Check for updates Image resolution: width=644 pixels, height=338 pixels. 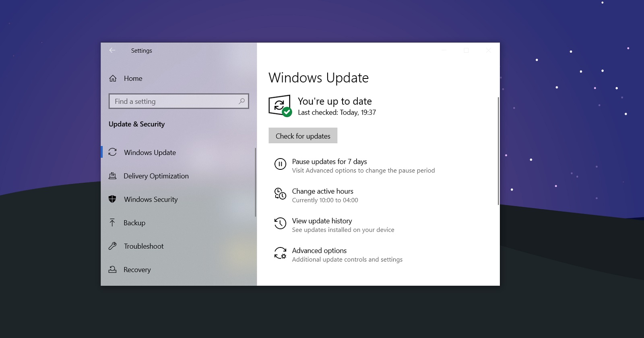303,136
